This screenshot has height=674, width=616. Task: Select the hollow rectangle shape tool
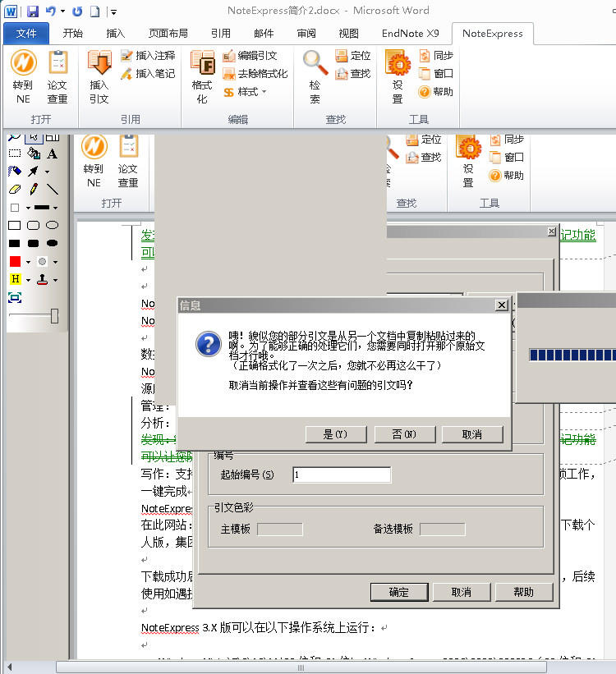15,225
